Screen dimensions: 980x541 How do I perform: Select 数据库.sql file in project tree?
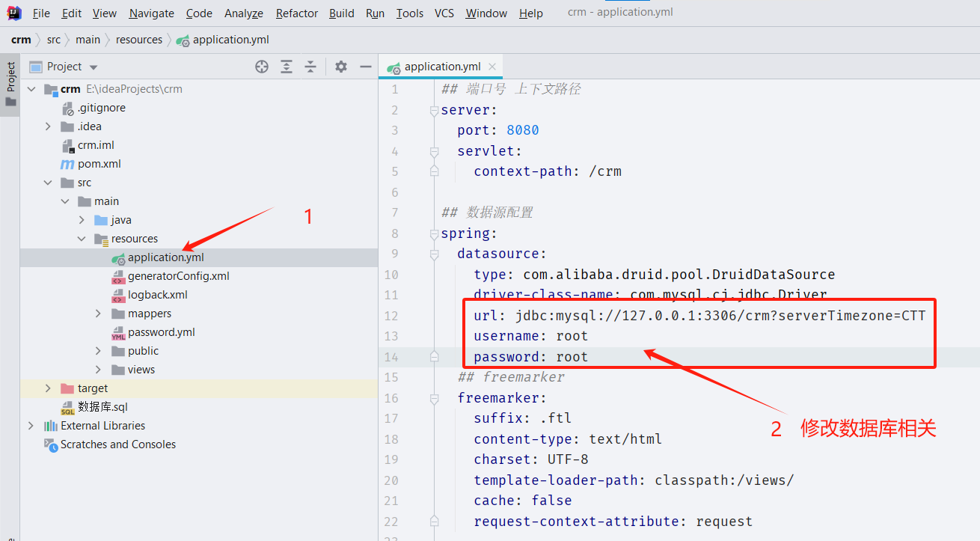point(102,407)
